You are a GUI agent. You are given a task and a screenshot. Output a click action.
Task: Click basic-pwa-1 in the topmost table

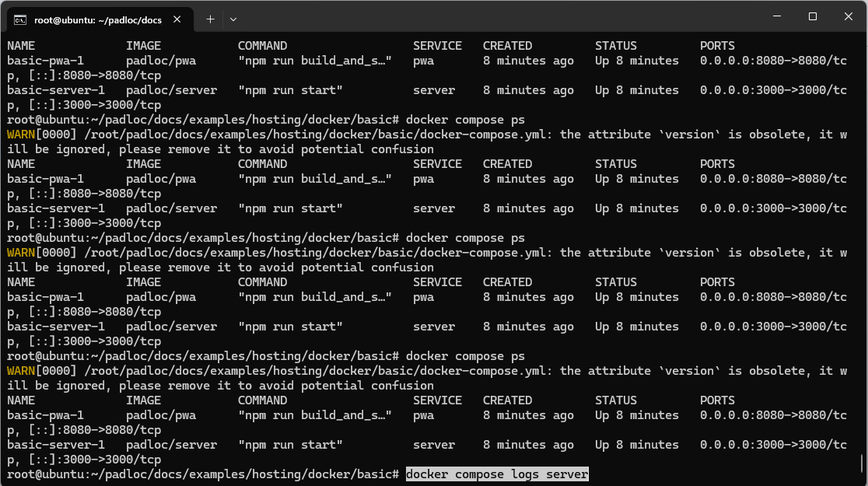coord(45,61)
